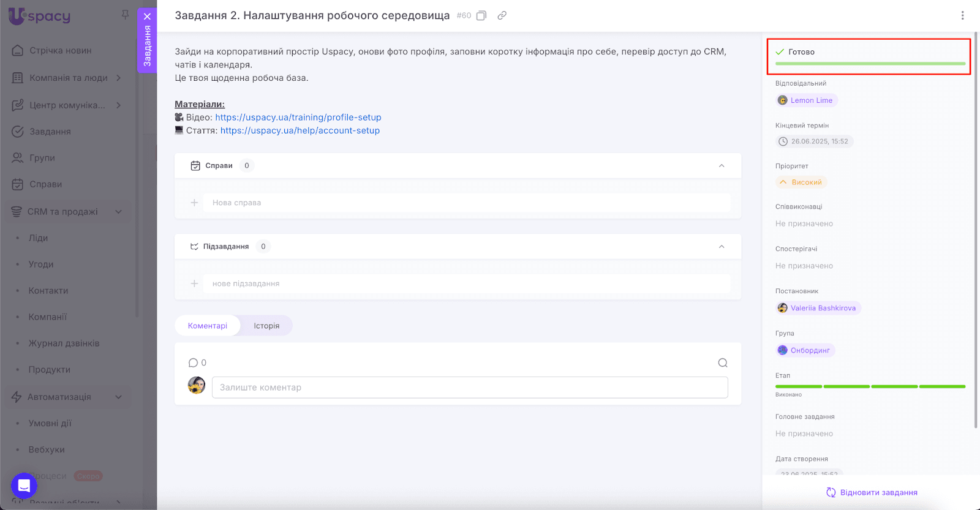
Task: Click the plus icon beside нове підзавдання
Action: (194, 283)
